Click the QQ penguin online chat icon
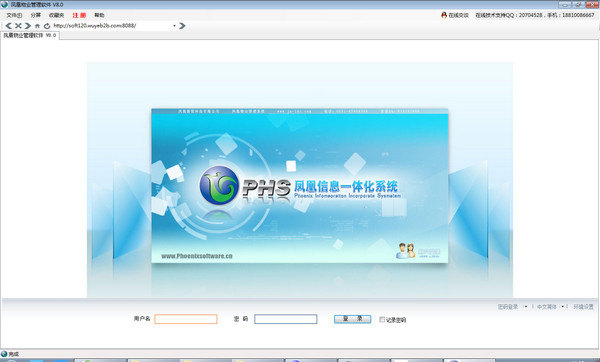 (x=444, y=15)
